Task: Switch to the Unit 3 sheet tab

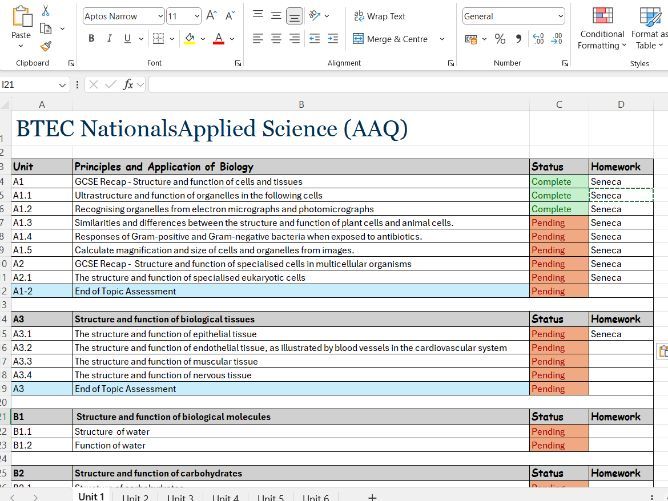Action: pos(180,497)
